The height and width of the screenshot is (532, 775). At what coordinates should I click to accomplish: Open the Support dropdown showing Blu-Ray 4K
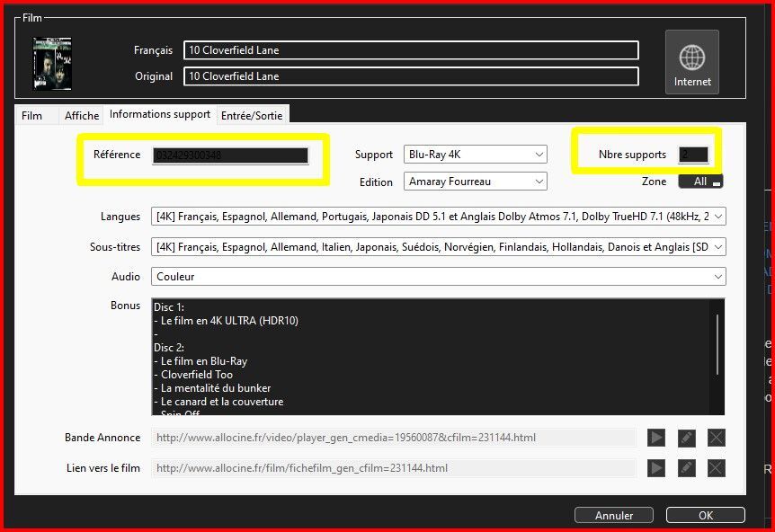[x=476, y=155]
